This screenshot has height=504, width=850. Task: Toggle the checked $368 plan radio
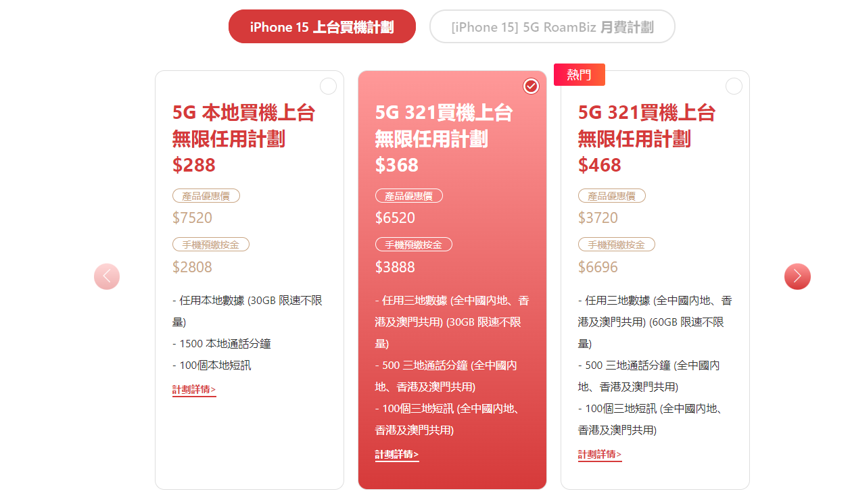531,86
